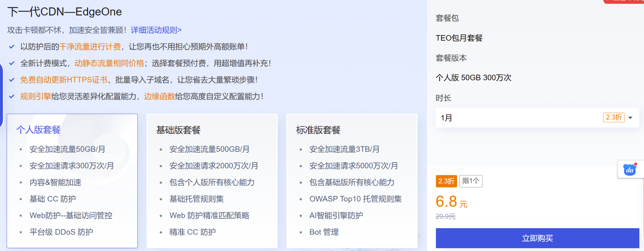This screenshot has height=251, width=644.
Task: Click 内容&智能加速 item
Action: pos(55,182)
